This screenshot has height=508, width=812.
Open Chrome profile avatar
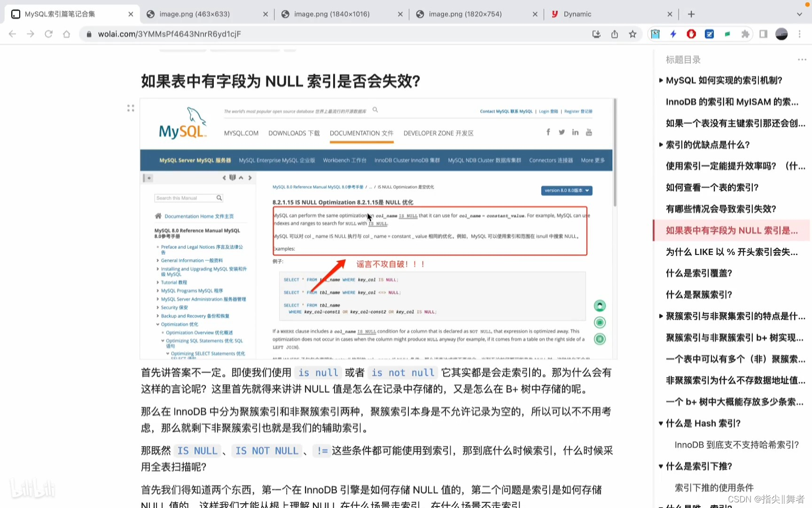click(x=781, y=34)
